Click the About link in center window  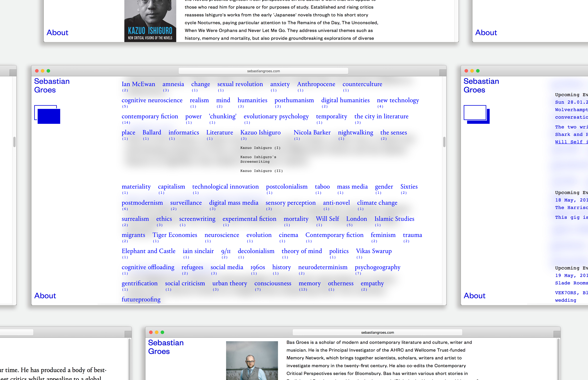45,296
